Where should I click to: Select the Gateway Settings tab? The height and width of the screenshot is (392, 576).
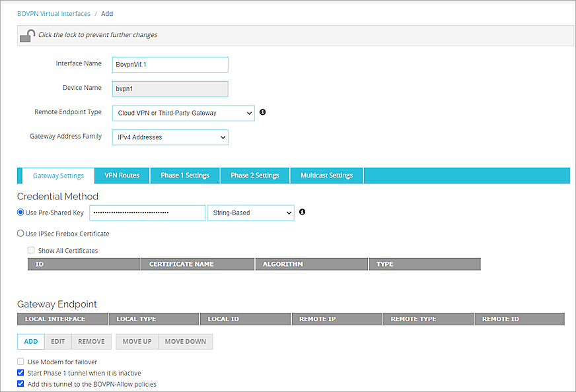click(58, 176)
